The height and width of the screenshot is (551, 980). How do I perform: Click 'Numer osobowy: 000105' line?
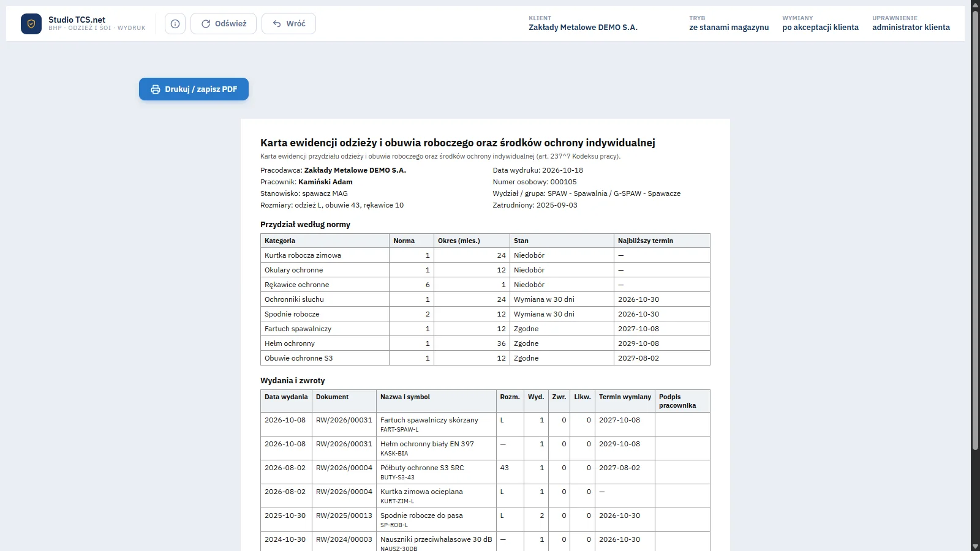pos(535,182)
